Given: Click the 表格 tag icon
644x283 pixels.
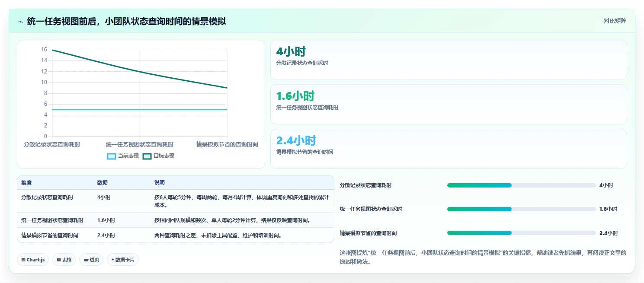Looking at the screenshot, I should click(x=59, y=260).
